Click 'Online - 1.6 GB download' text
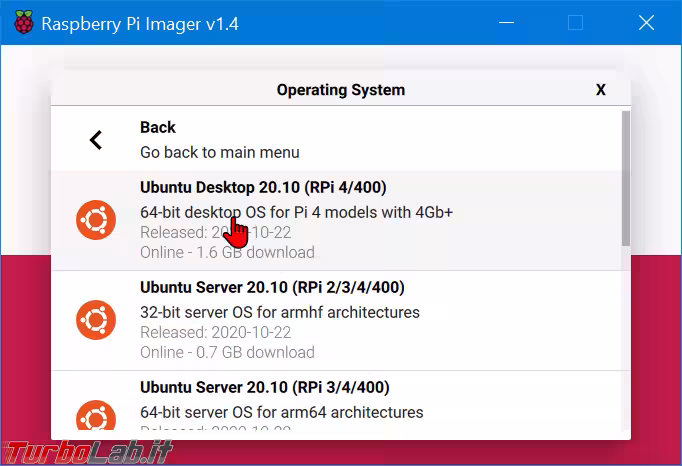The width and height of the screenshot is (682, 466). pyautogui.click(x=227, y=252)
